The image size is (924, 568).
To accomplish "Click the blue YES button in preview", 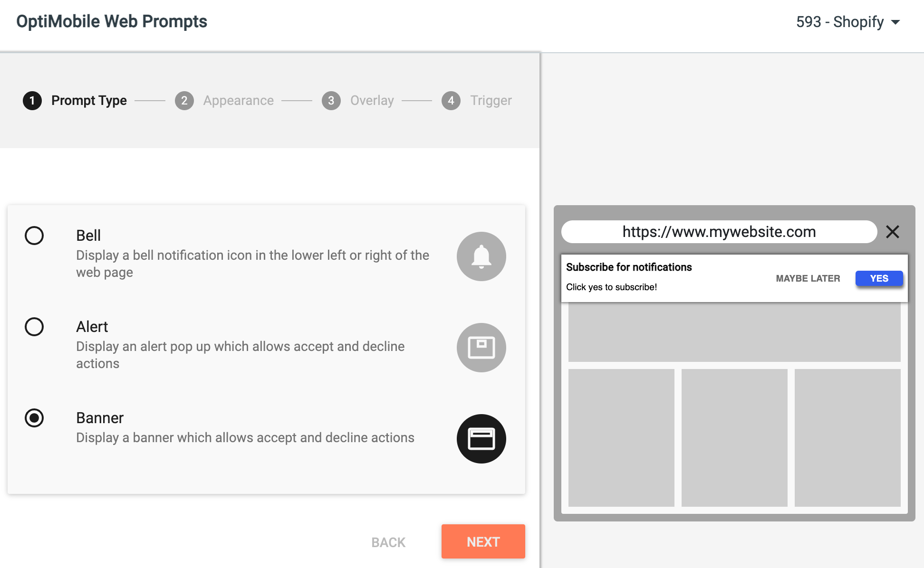I will click(x=879, y=278).
